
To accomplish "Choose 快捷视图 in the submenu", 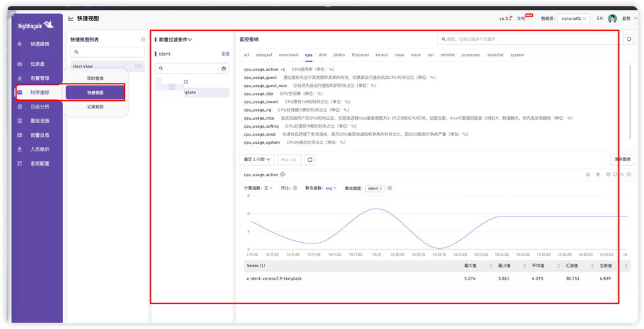I will 95,92.
